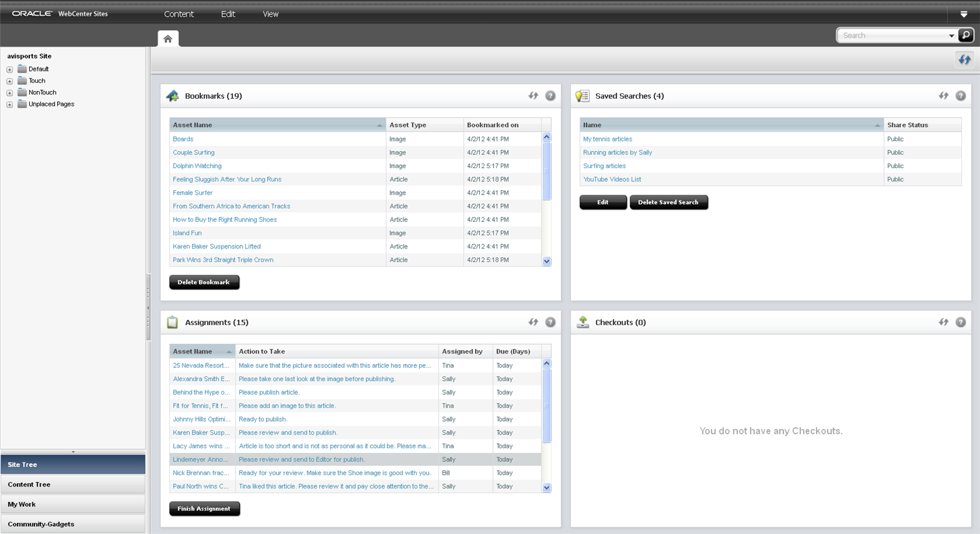This screenshot has height=534, width=980.
Task: Switch to the My Work pane
Action: 73,504
